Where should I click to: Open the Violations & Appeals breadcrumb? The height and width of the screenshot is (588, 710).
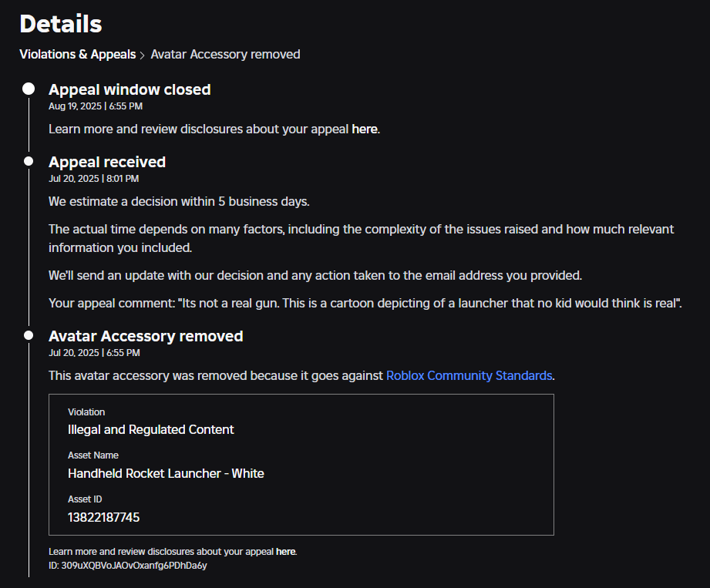[77, 55]
